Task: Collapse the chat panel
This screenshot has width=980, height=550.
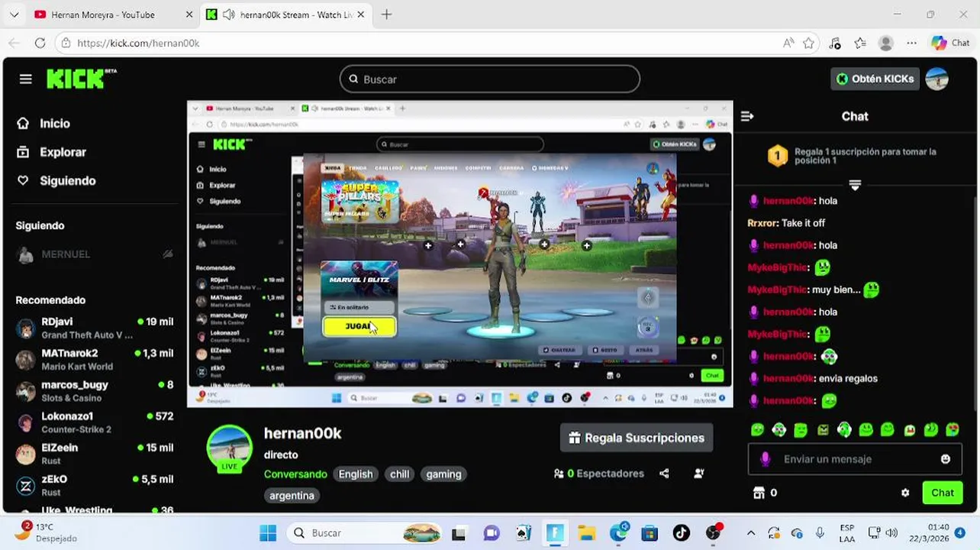Action: [x=747, y=116]
